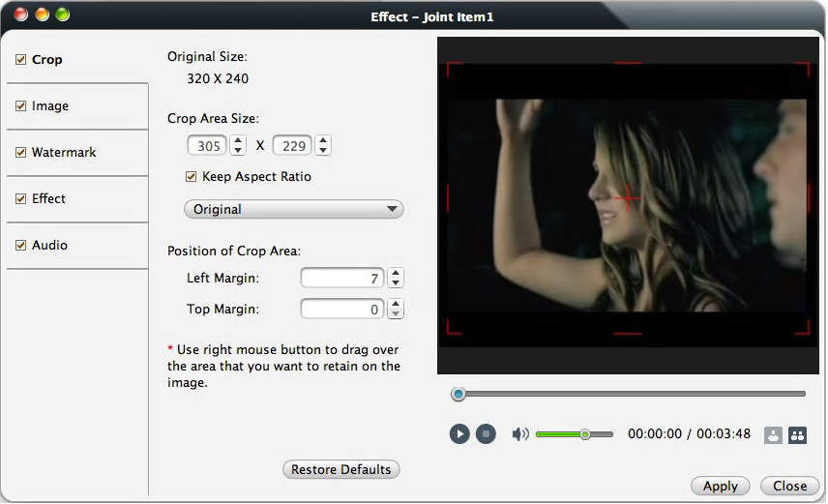The image size is (828, 504).
Task: Click the Close button
Action: [x=790, y=486]
